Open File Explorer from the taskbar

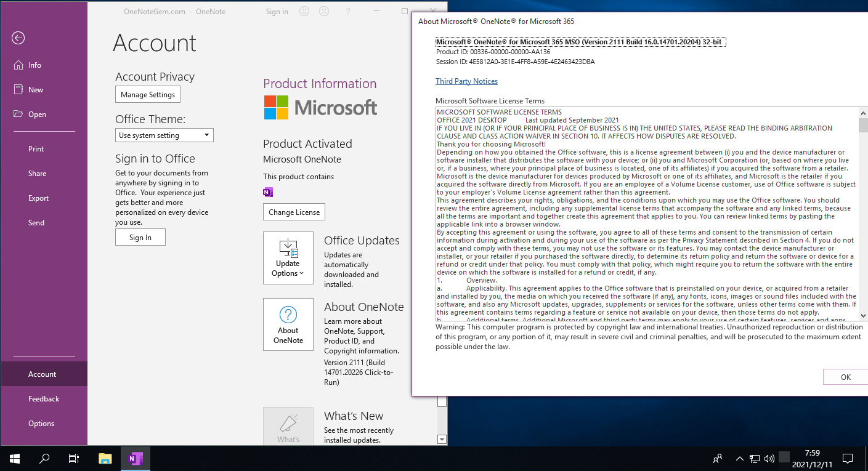105,459
